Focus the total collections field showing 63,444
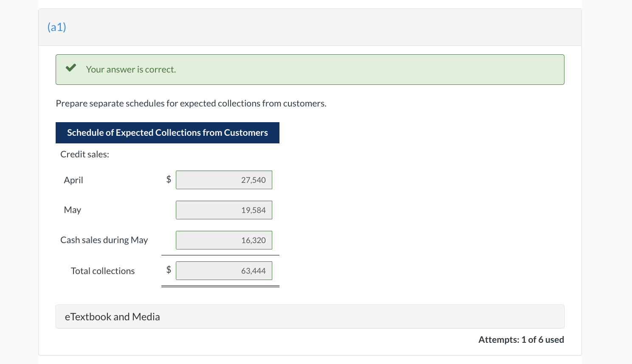Image resolution: width=632 pixels, height=364 pixels. 224,271
